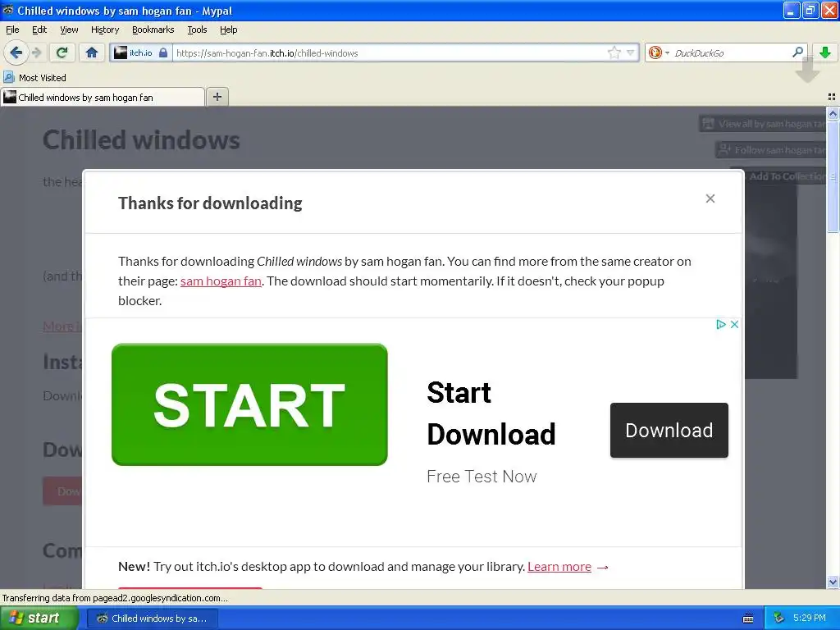Close the Thanks for downloading dialog
Screen dimensions: 840x630
[710, 199]
